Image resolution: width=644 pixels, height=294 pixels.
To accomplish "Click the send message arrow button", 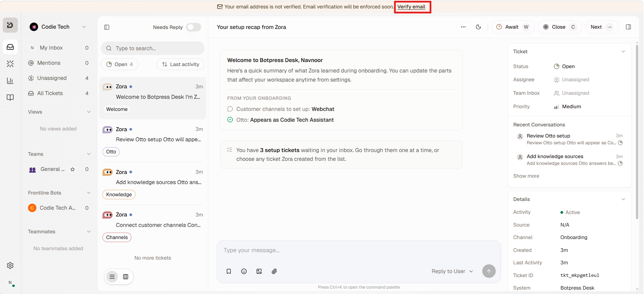I will [489, 271].
